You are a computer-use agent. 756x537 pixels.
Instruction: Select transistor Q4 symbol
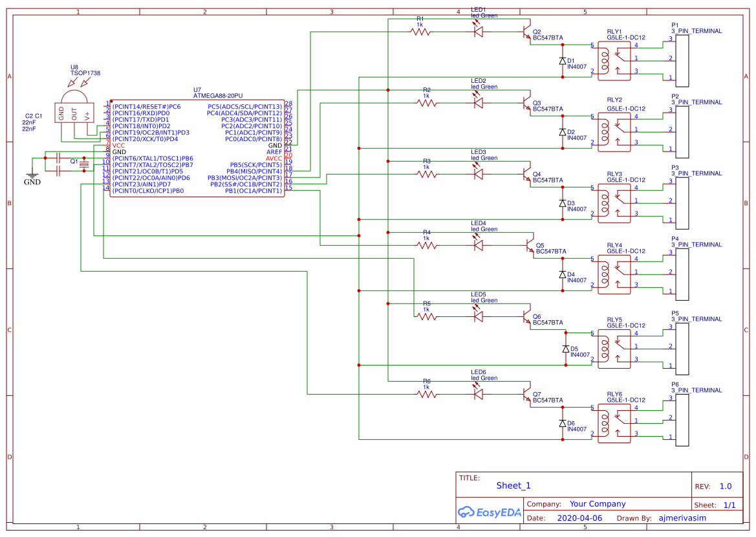coord(526,174)
